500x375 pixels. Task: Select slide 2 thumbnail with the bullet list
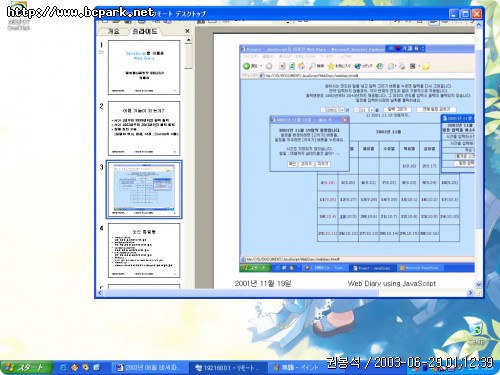[x=144, y=129]
